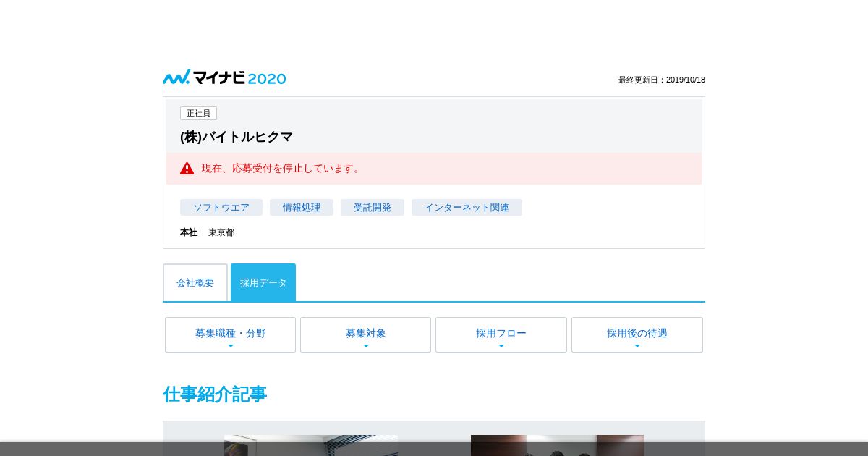
Task: Click the 東京都 headquarters location text
Action: pos(221,232)
